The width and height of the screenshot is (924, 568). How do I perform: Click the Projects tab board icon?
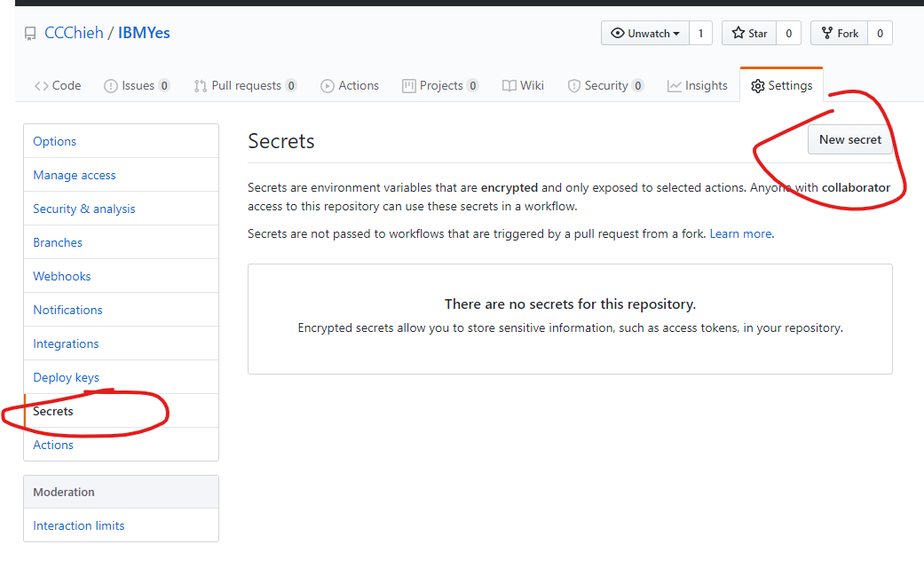409,86
